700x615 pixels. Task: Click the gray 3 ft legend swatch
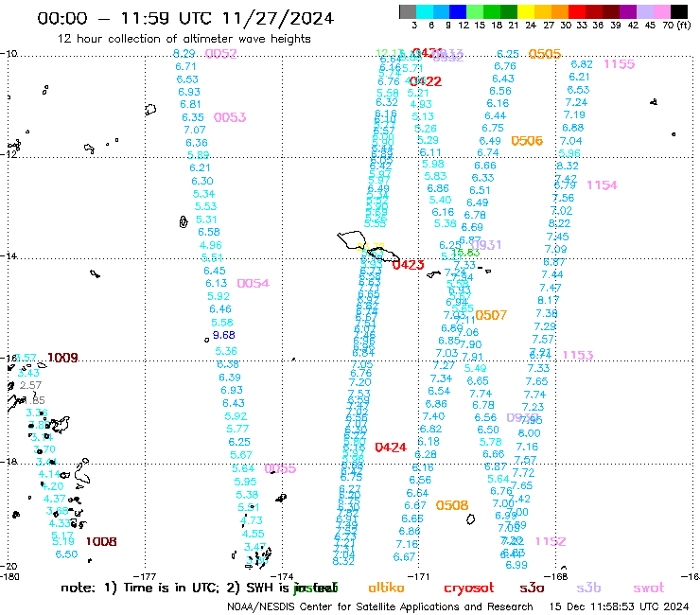[x=408, y=11]
